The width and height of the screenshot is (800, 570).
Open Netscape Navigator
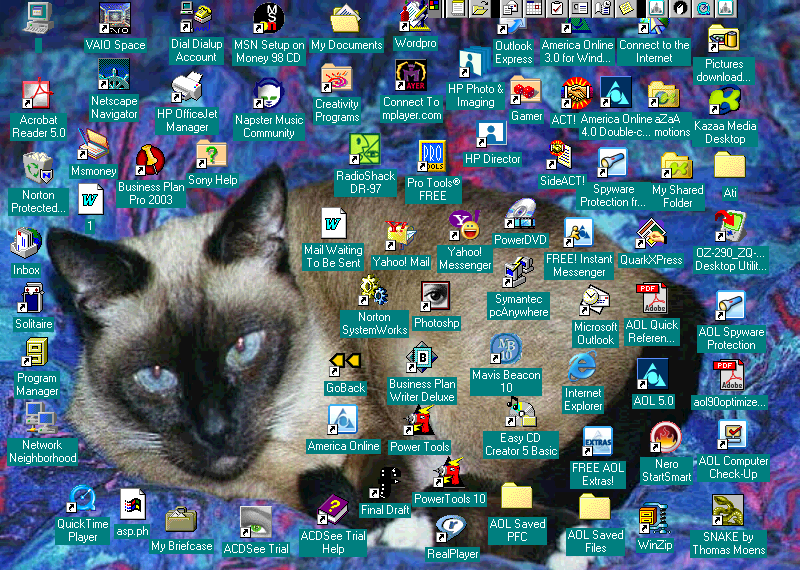click(114, 75)
